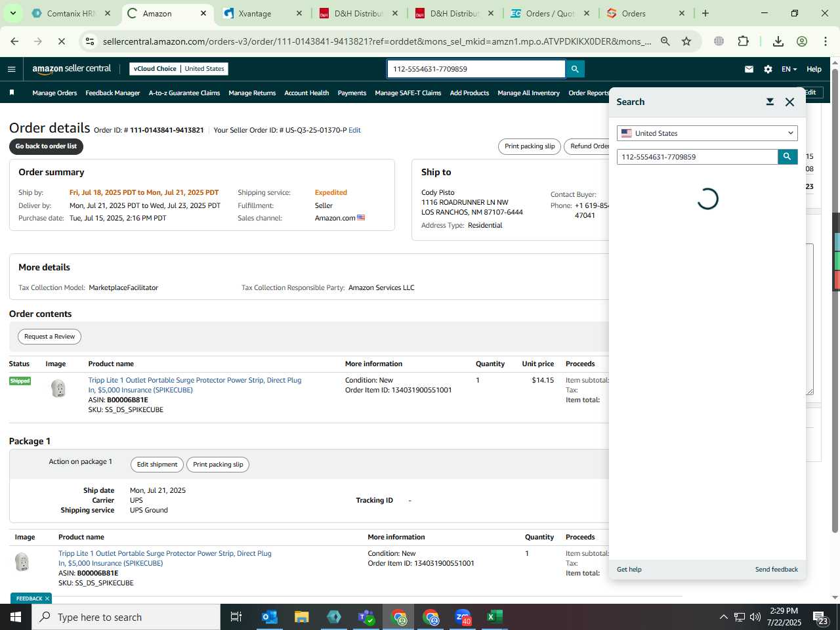Open the Chrome profile avatar
Screen dimensions: 840x630
coord(802,41)
